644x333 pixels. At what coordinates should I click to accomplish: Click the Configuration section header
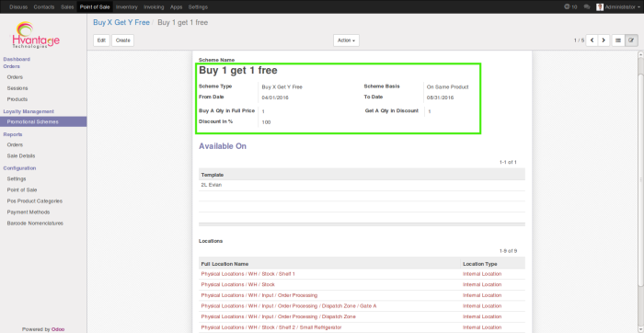(19, 168)
